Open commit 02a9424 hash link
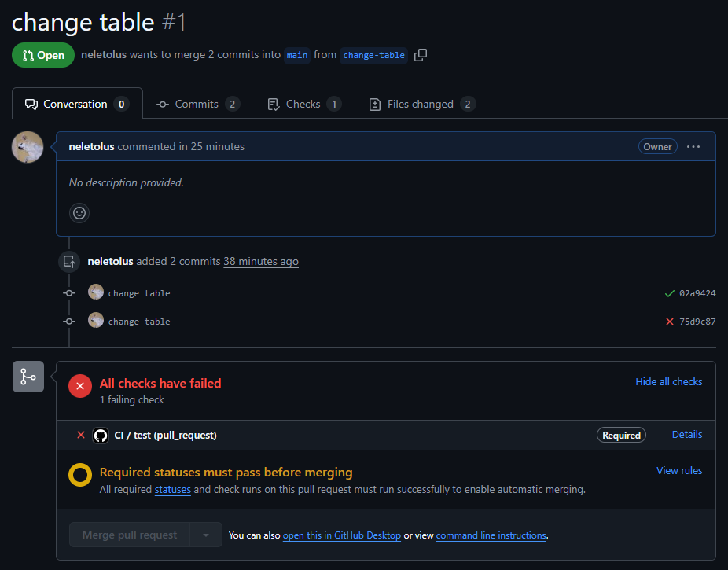 697,293
